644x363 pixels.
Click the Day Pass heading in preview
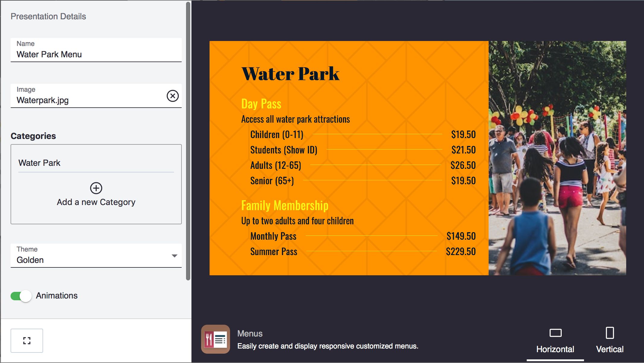coord(261,104)
